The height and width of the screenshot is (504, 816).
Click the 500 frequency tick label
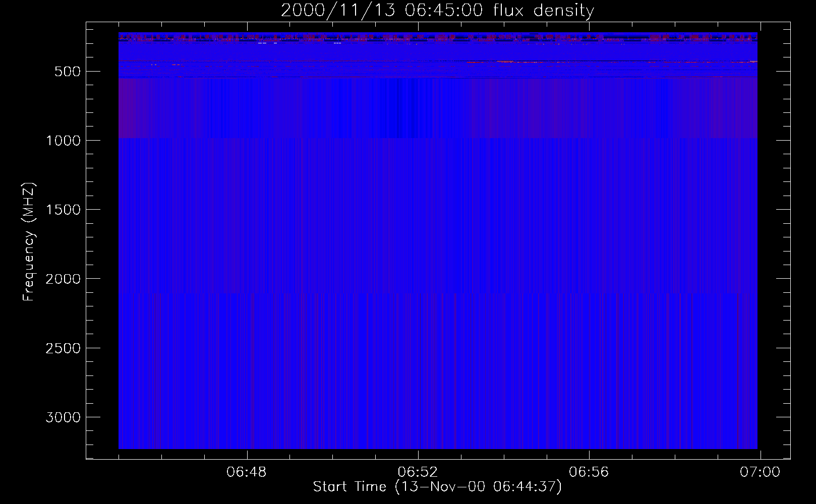(x=68, y=72)
